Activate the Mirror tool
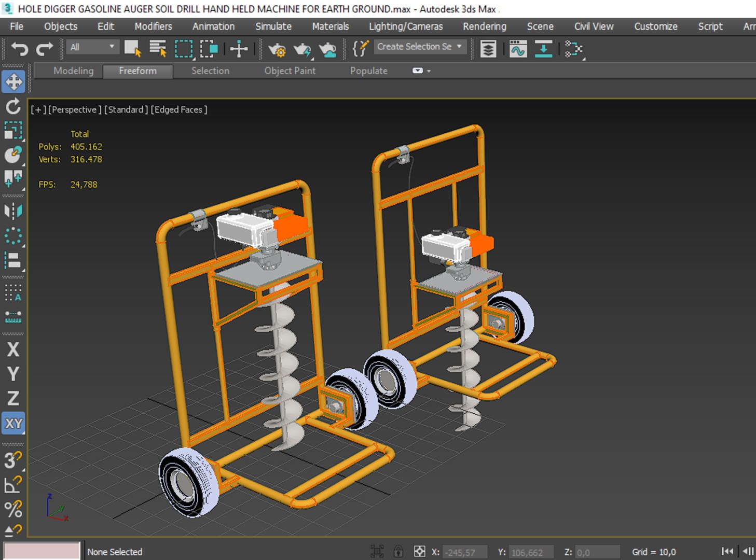Screen dimensions: 756x560 [x=13, y=211]
